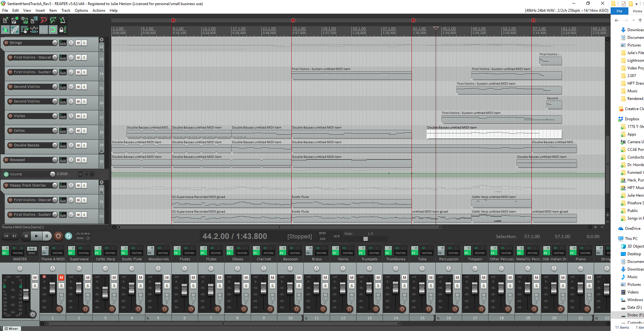The image size is (644, 331).
Task: Open the Track menu
Action: [66, 11]
